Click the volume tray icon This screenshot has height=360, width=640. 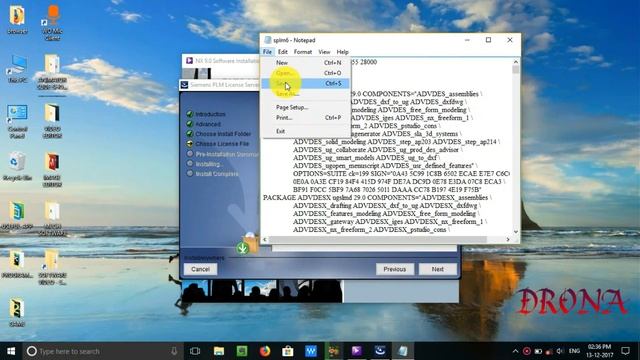pos(560,351)
